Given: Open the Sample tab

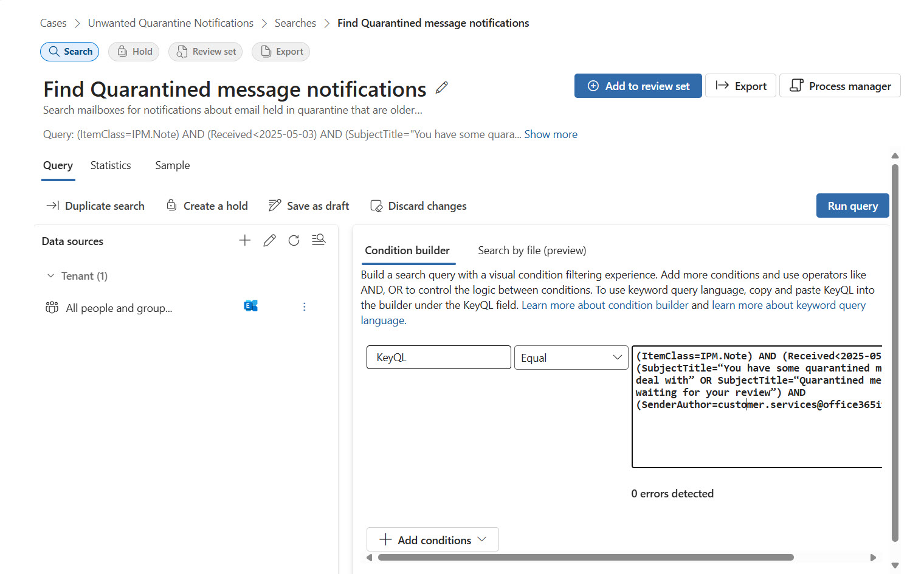Looking at the screenshot, I should [172, 165].
